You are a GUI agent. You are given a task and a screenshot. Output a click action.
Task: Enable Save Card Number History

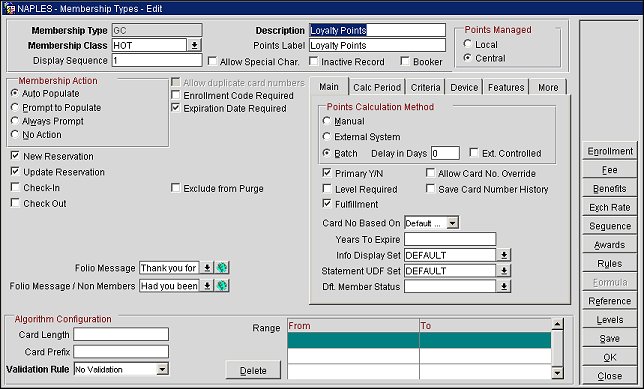tap(430, 189)
